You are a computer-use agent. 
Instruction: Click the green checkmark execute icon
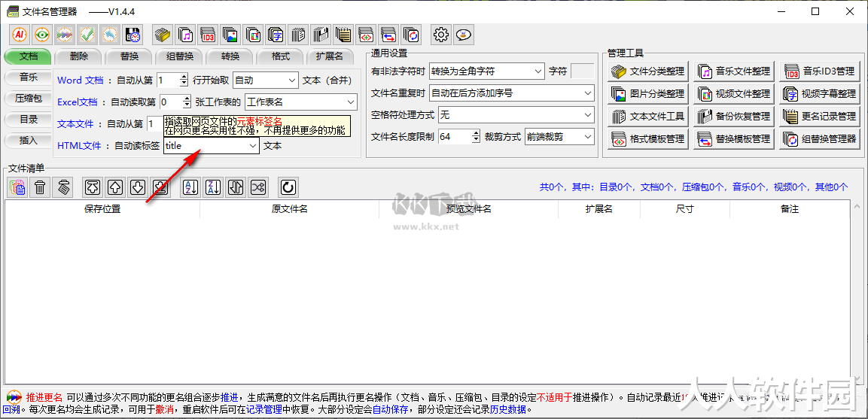point(88,35)
